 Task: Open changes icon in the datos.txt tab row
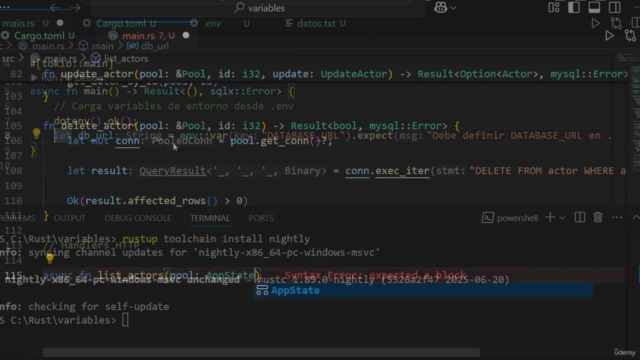pyautogui.click(x=616, y=23)
